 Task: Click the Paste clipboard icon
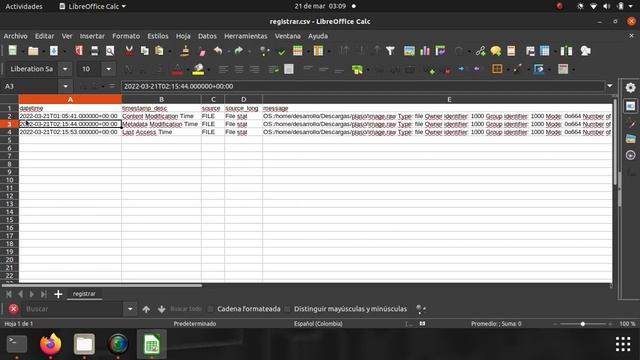coord(159,51)
